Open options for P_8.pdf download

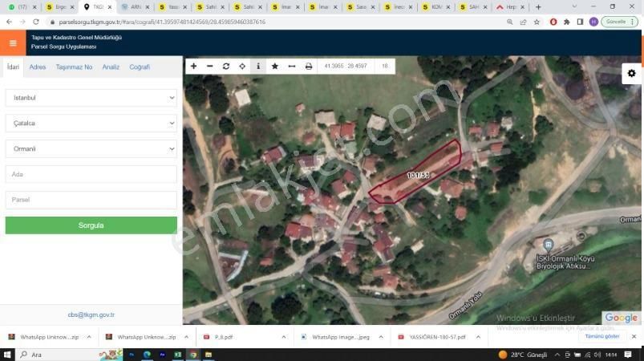tap(284, 337)
